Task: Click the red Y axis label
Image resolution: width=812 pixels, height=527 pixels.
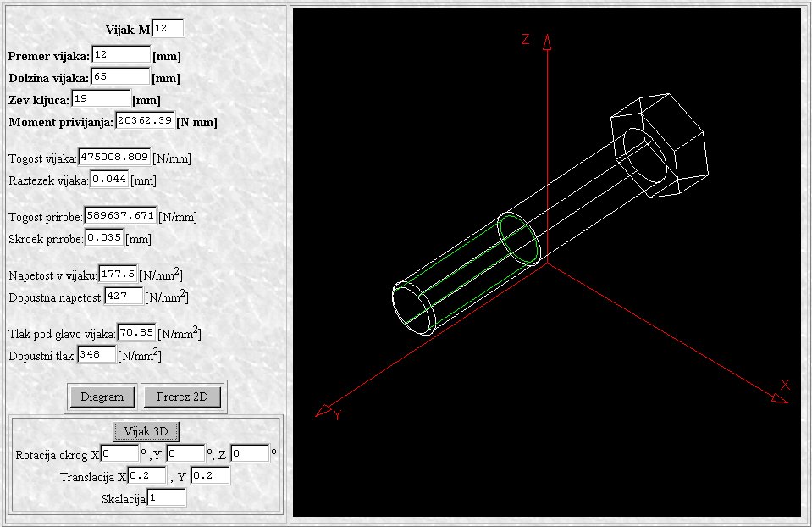Action: click(338, 415)
